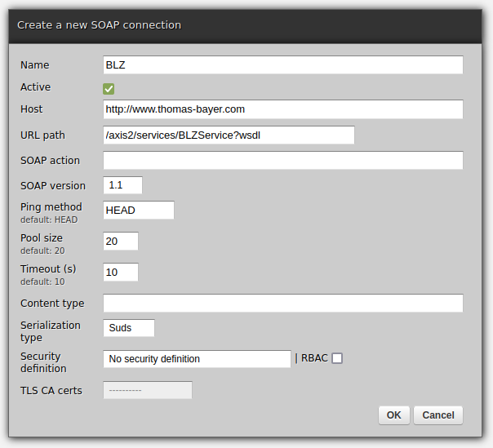Image resolution: width=493 pixels, height=448 pixels.
Task: Expand the Serialization type dropdown
Action: pyautogui.click(x=129, y=328)
